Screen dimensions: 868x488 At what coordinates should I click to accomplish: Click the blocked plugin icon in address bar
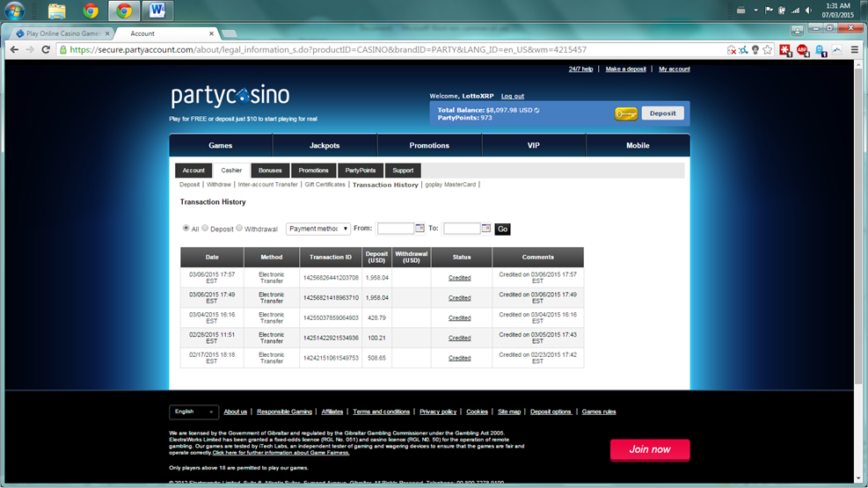(732, 50)
